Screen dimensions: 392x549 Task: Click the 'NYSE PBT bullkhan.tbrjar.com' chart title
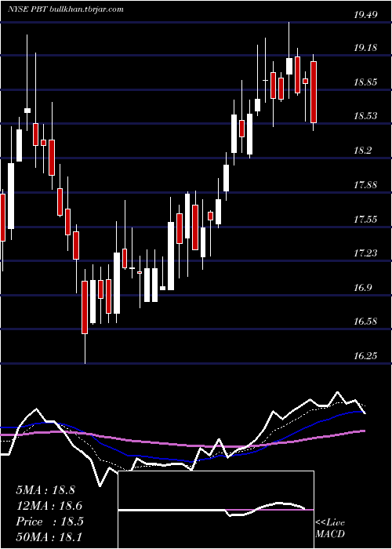(65, 9)
